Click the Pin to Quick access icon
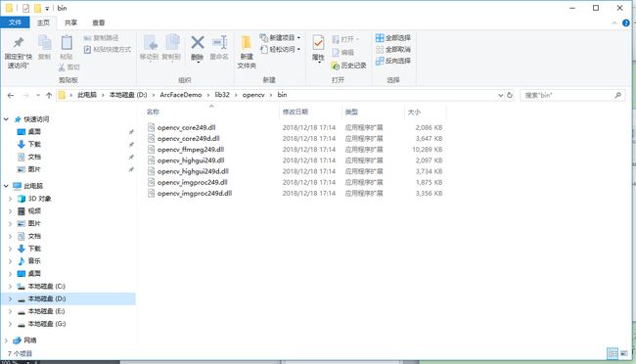This screenshot has height=364, width=636. point(19,42)
